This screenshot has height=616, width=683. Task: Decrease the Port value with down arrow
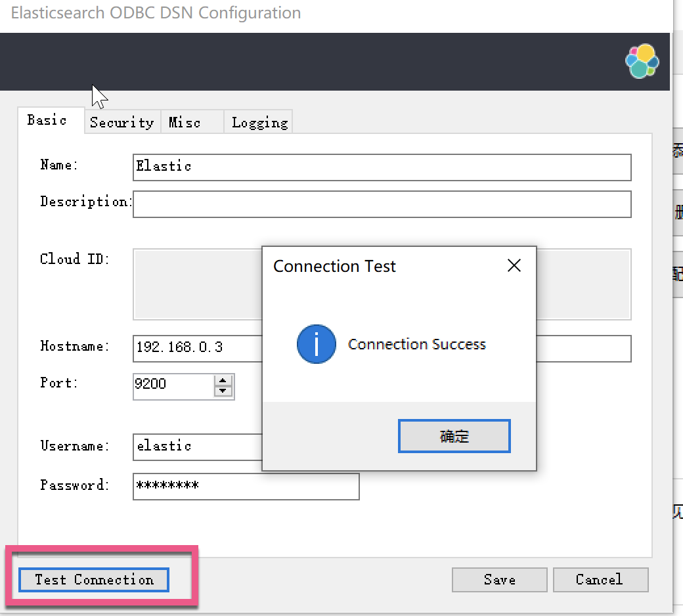tap(223, 391)
